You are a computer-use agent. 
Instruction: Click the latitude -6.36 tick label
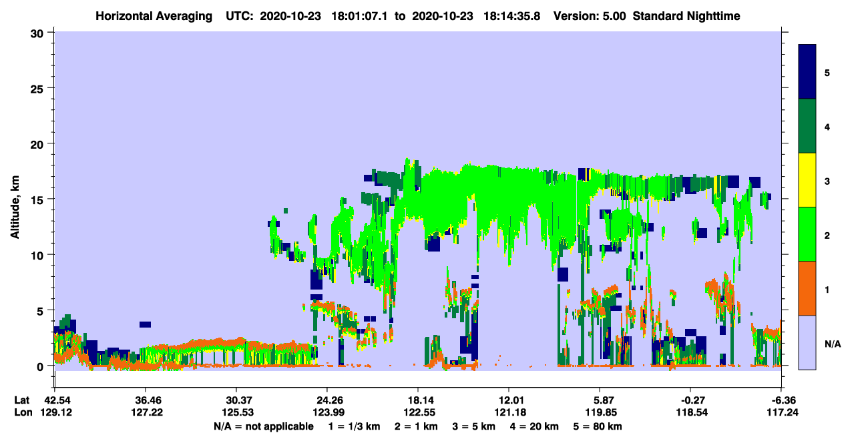click(x=782, y=400)
